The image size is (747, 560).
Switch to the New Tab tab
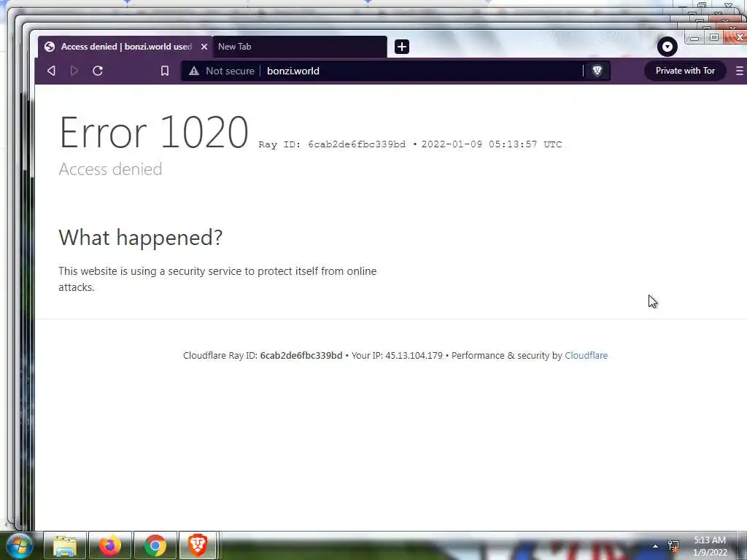click(299, 47)
